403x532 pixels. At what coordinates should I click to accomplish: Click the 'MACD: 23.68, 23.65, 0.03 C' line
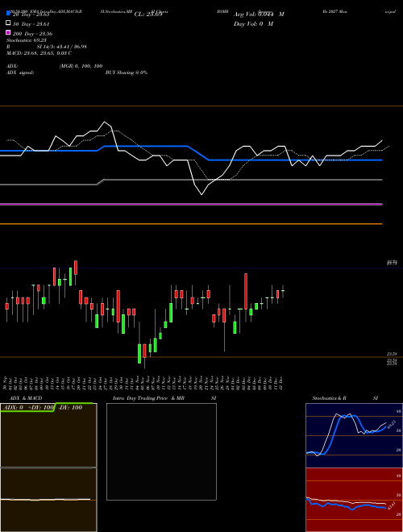tap(39, 53)
